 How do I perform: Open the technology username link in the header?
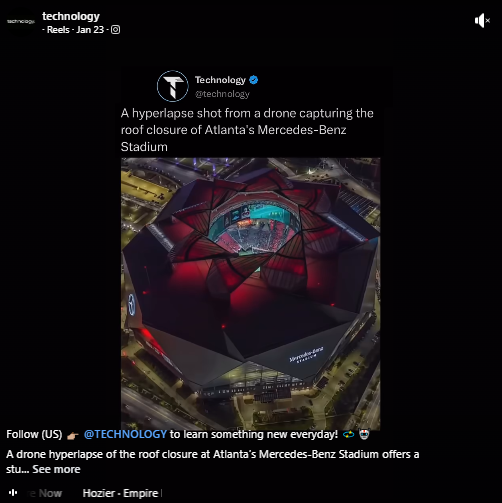(71, 16)
